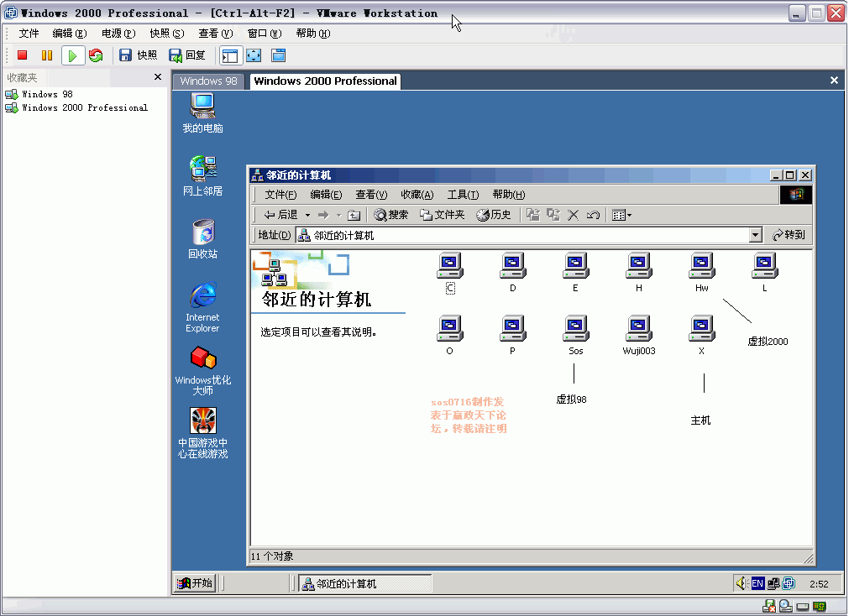The height and width of the screenshot is (616, 849).
Task: Click the Reset virtual machine icon
Action: (x=96, y=55)
